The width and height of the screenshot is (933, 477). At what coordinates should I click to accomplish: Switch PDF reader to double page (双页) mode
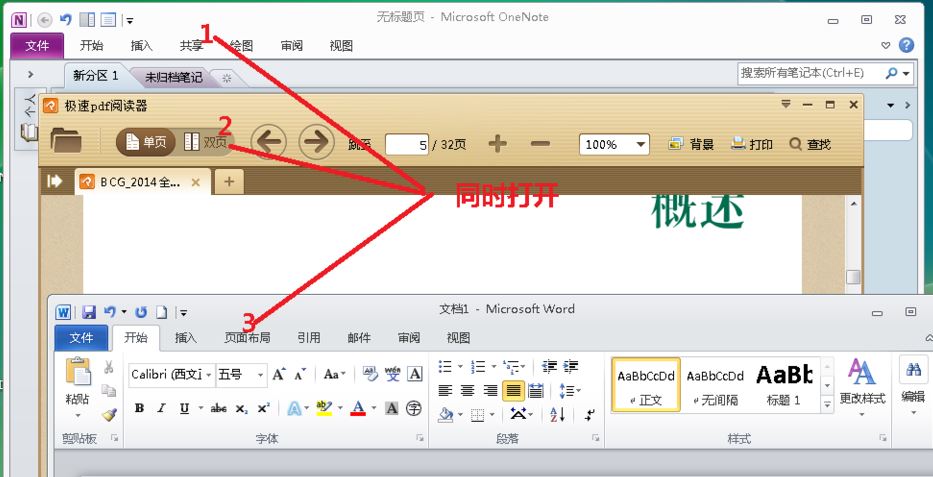206,142
